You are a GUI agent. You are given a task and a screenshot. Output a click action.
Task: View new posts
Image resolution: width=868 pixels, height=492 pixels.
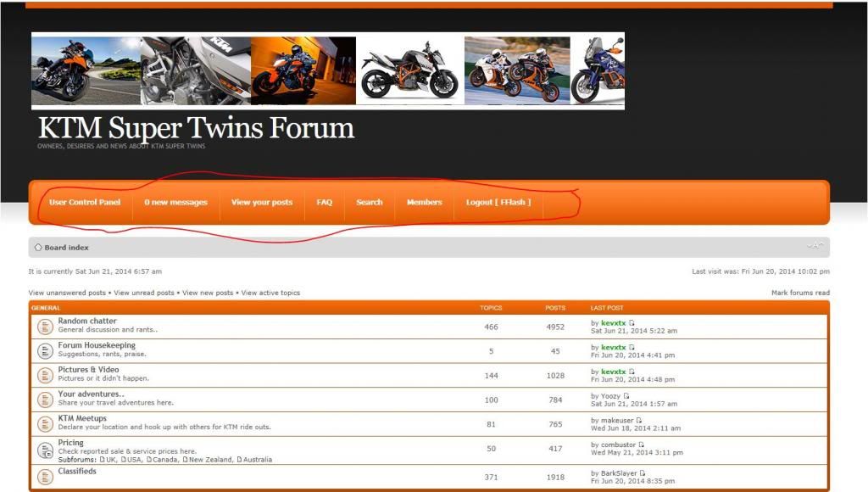208,293
